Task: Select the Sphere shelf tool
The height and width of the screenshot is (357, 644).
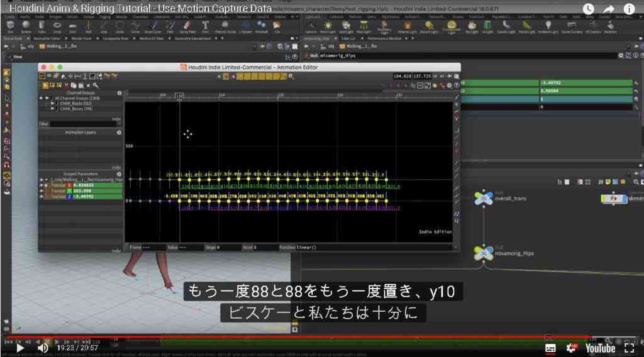Action: [x=26, y=26]
